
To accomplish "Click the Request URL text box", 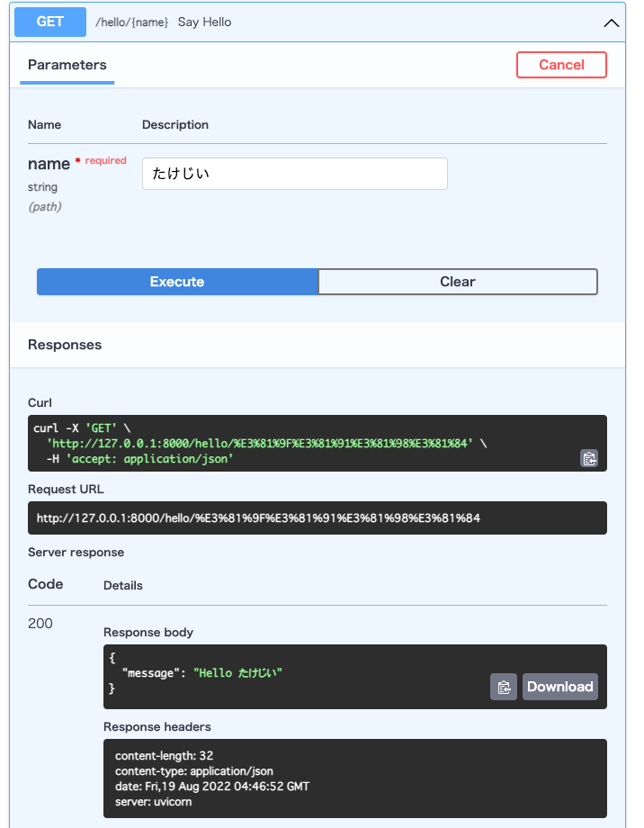I will click(x=317, y=518).
